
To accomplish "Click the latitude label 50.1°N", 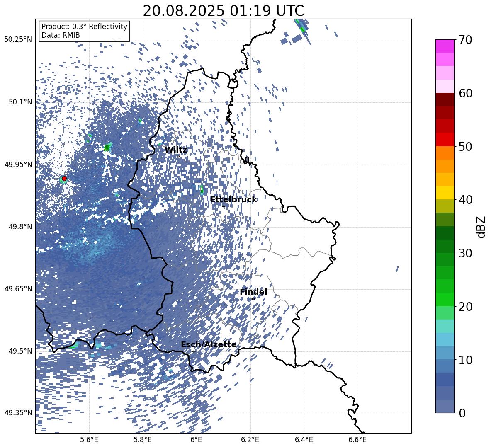I will 20,102.
